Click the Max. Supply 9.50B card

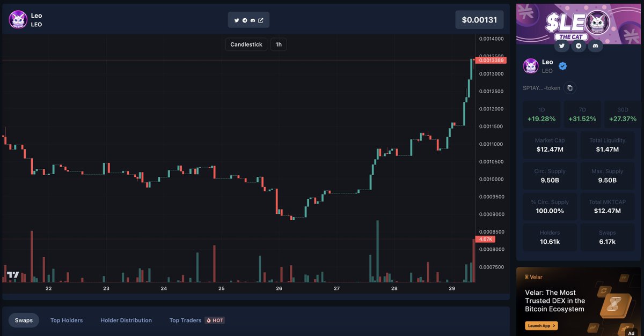click(607, 176)
